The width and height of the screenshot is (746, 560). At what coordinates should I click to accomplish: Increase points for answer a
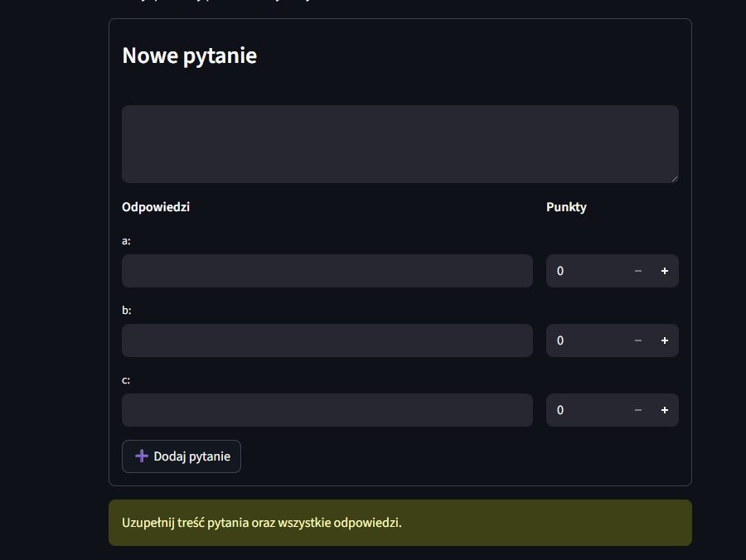click(665, 271)
